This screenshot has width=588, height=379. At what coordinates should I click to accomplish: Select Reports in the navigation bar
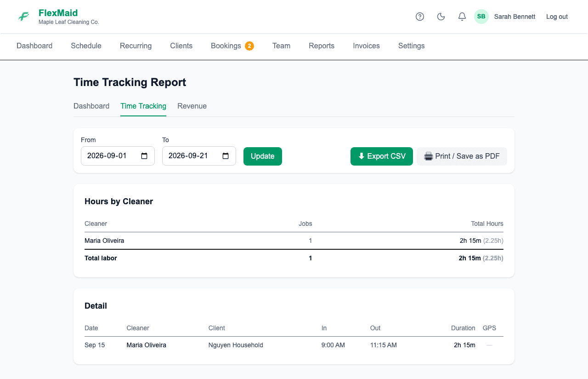click(x=322, y=46)
